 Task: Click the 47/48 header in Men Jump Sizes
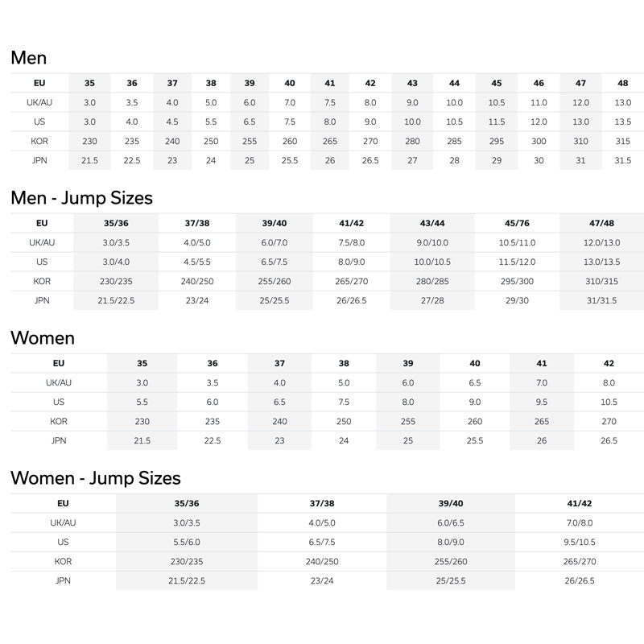click(601, 223)
